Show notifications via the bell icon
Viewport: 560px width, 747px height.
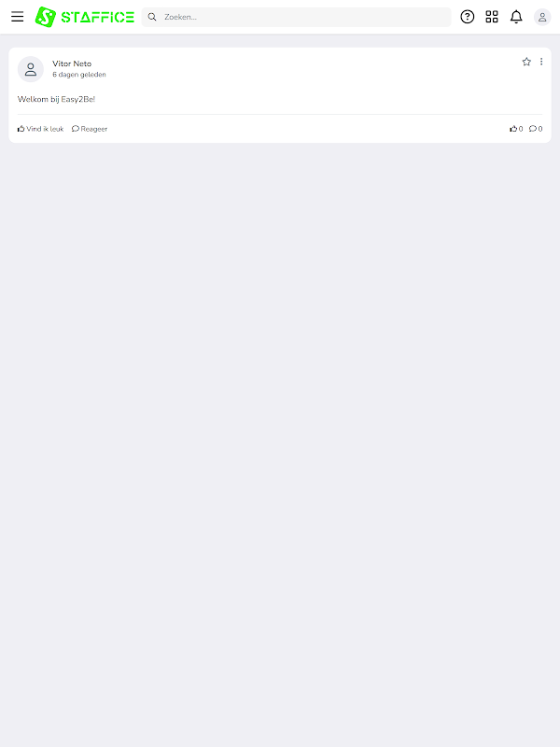(516, 17)
